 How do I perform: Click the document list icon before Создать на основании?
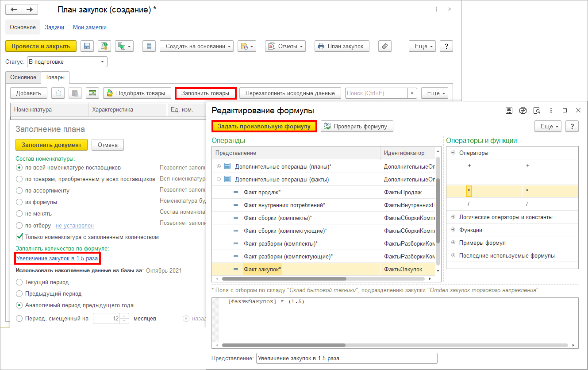149,46
